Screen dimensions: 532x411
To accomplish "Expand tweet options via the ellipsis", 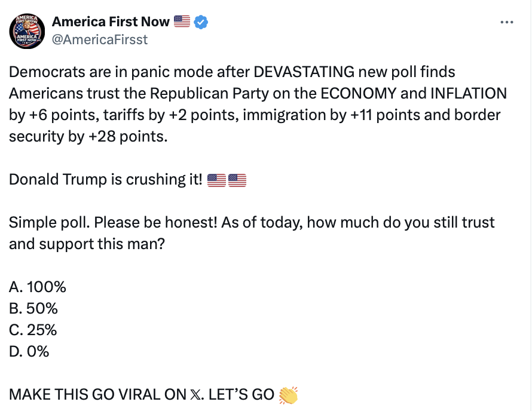I will click(507, 22).
